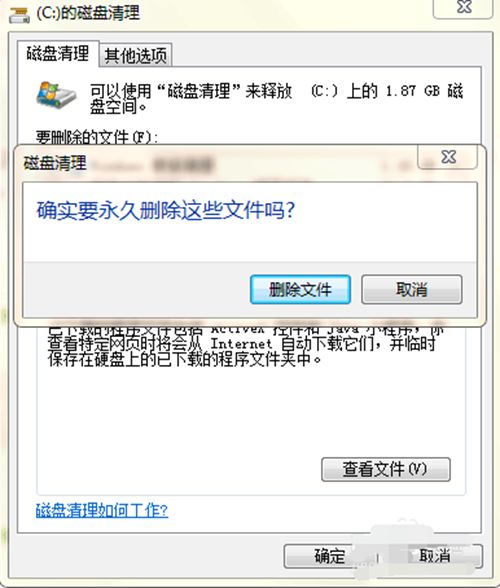
Task: Click the 1.87 GB free space message
Action: 276,98
